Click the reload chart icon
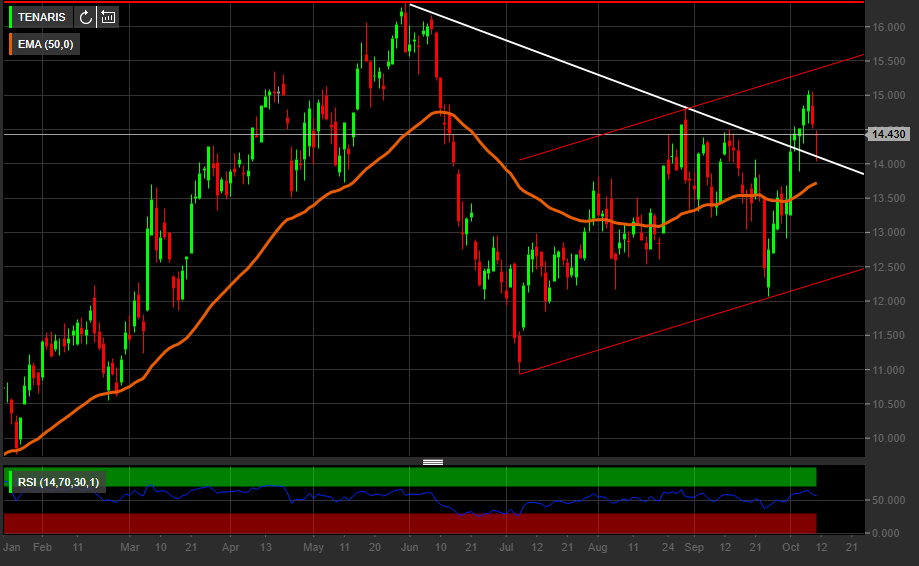The image size is (919, 566). pyautogui.click(x=86, y=17)
